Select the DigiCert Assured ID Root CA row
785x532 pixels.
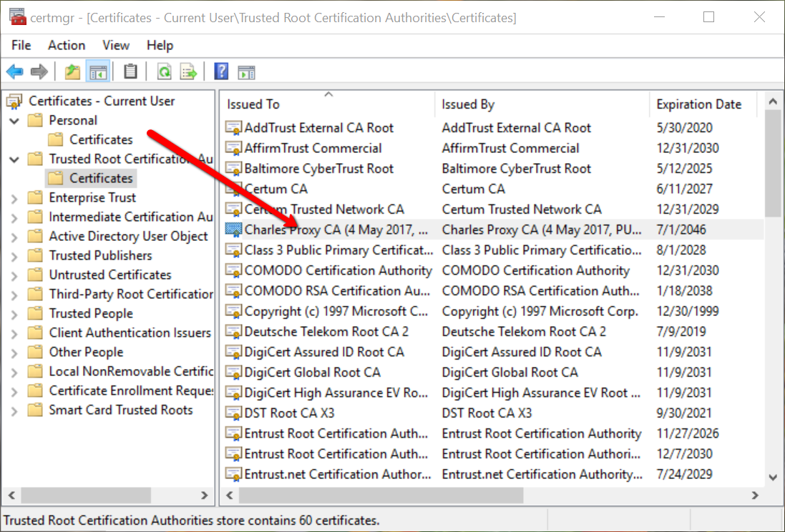click(x=493, y=352)
